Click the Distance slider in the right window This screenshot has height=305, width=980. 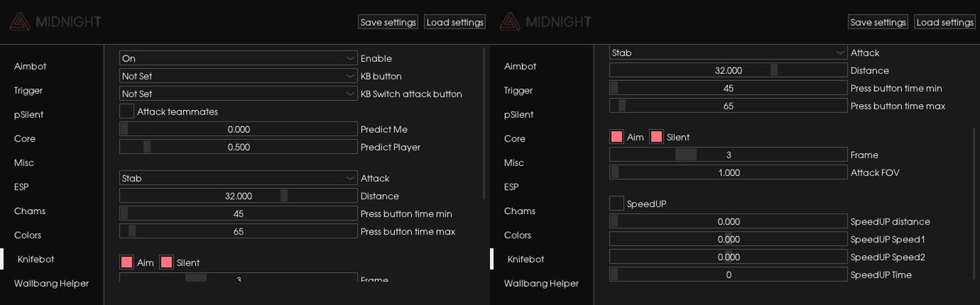tap(728, 70)
